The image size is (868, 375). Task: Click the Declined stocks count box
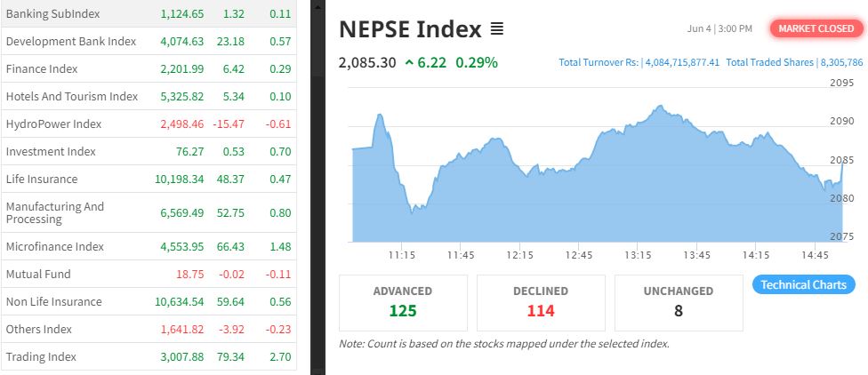(x=541, y=302)
